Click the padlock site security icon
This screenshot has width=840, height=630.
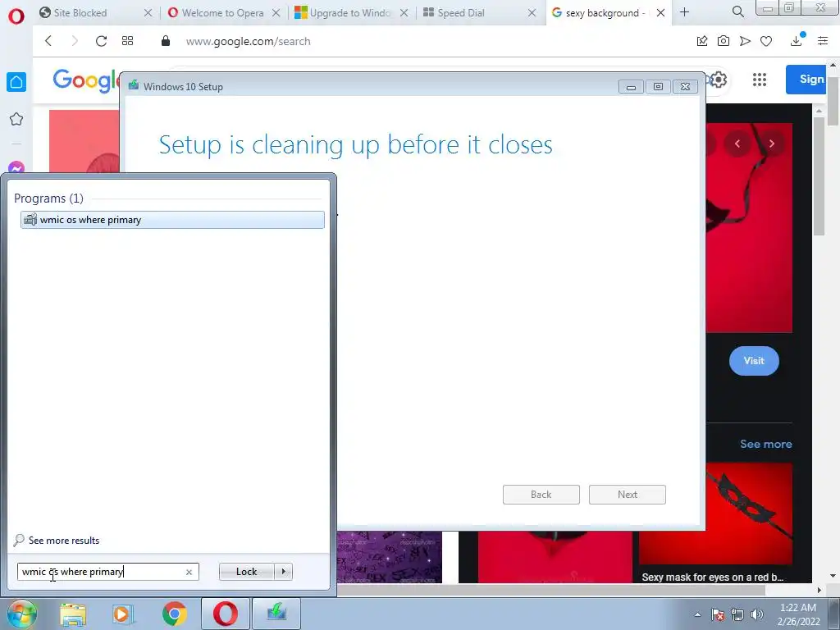166,41
